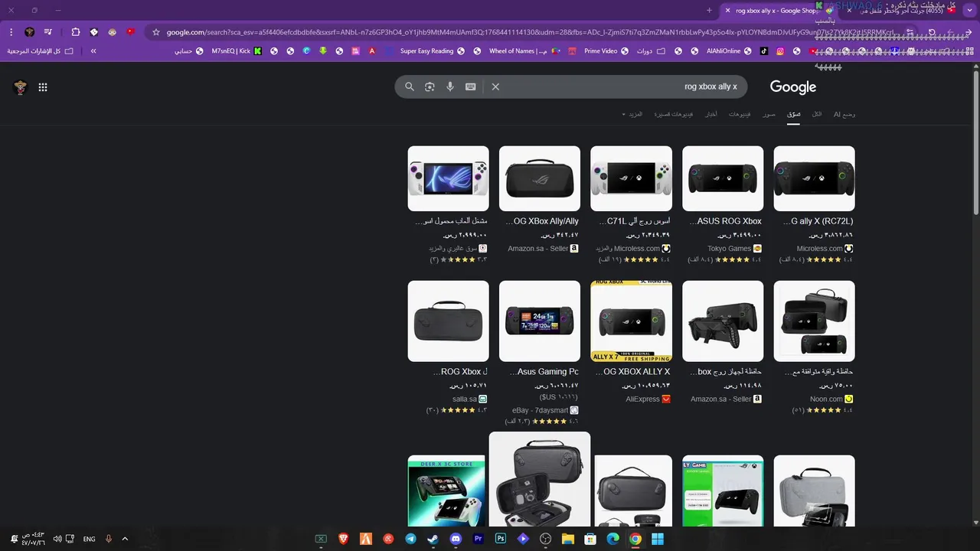The image size is (980, 551).
Task: Open Chrome menu three dots
Action: coord(11,32)
